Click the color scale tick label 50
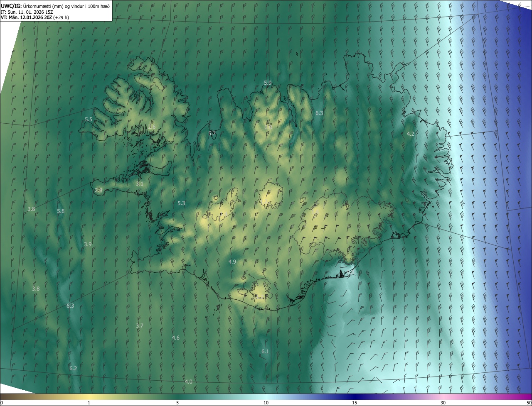The height and width of the screenshot is (406, 532). 529,403
